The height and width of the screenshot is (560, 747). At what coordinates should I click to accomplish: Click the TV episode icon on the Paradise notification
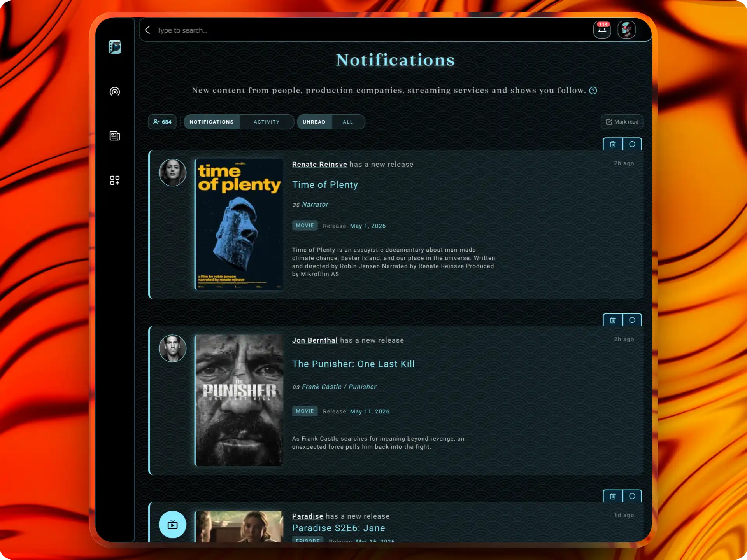coord(172,524)
